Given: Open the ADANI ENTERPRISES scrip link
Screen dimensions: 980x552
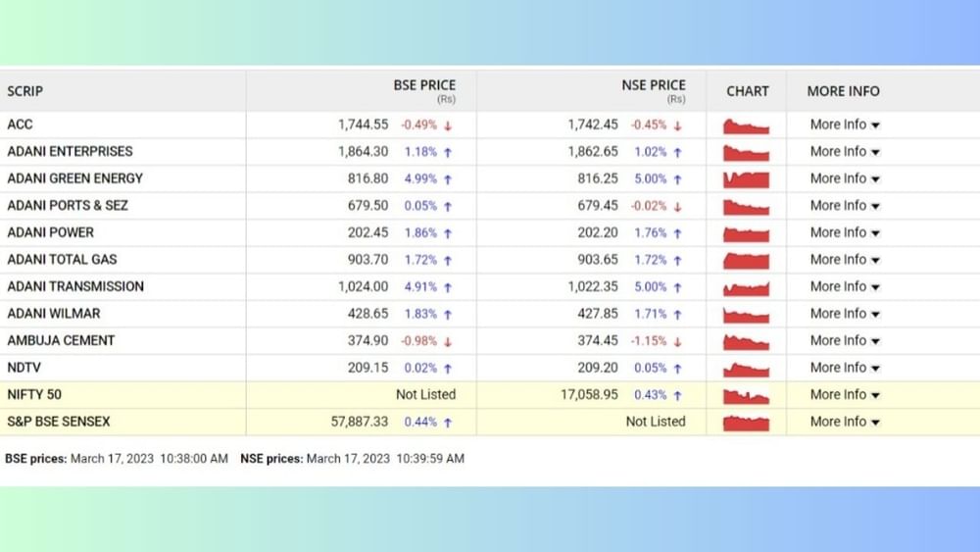Looking at the screenshot, I should (x=70, y=151).
